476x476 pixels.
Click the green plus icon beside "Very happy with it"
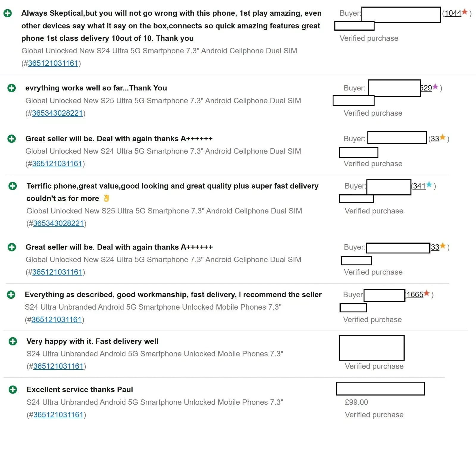pyautogui.click(x=13, y=341)
